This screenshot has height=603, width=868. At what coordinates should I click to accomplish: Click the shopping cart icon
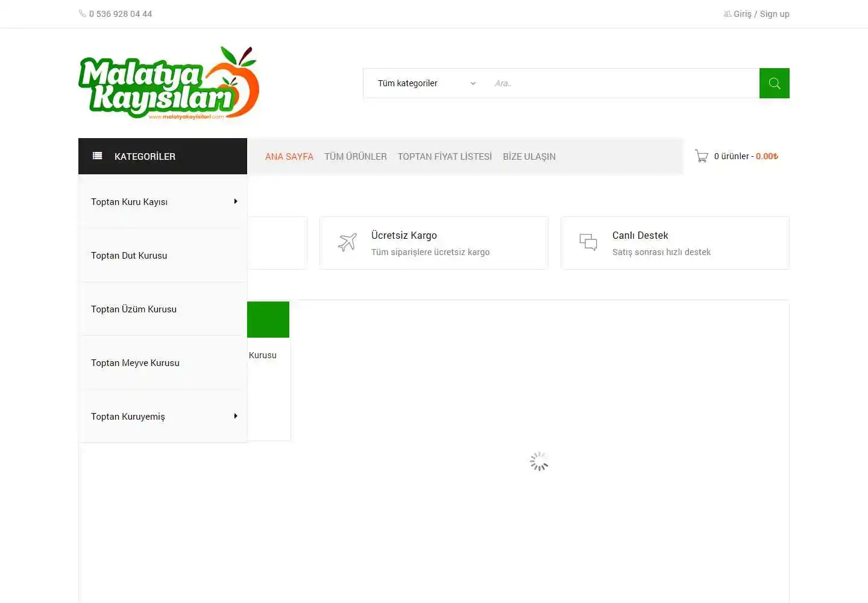(x=702, y=156)
